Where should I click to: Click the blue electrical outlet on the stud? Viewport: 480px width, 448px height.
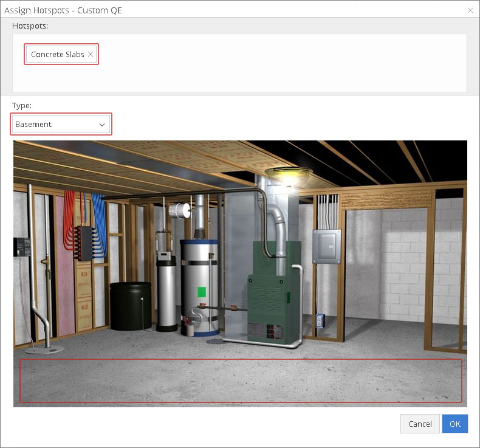click(x=320, y=321)
